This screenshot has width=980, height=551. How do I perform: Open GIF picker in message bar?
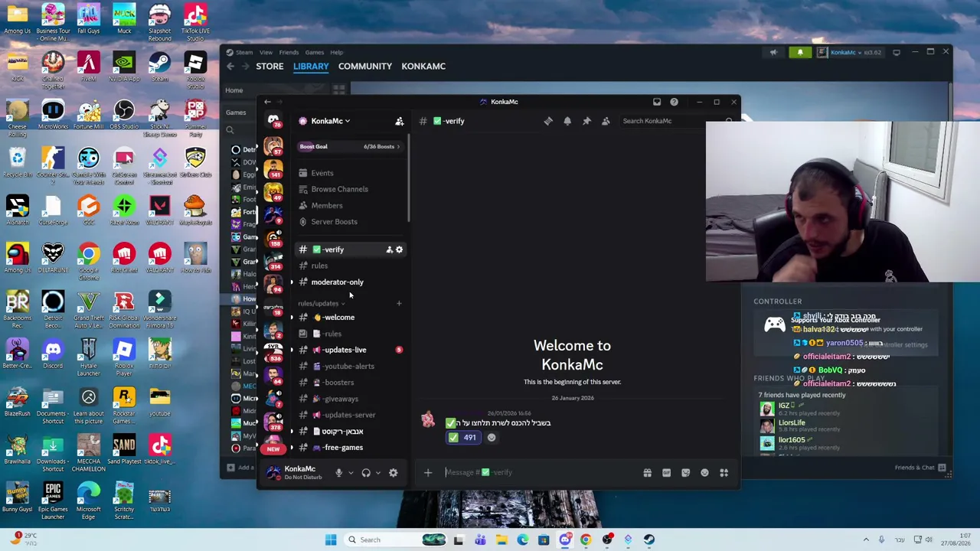pyautogui.click(x=666, y=473)
